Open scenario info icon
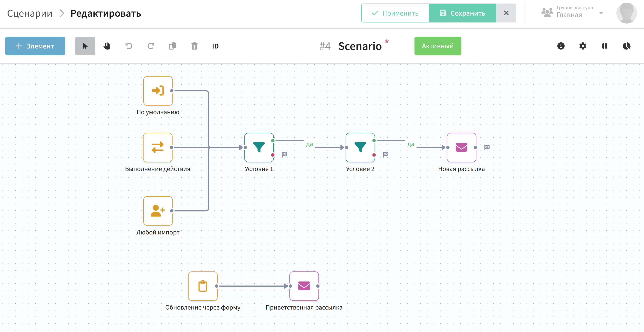Image resolution: width=644 pixels, height=332 pixels. 561,46
